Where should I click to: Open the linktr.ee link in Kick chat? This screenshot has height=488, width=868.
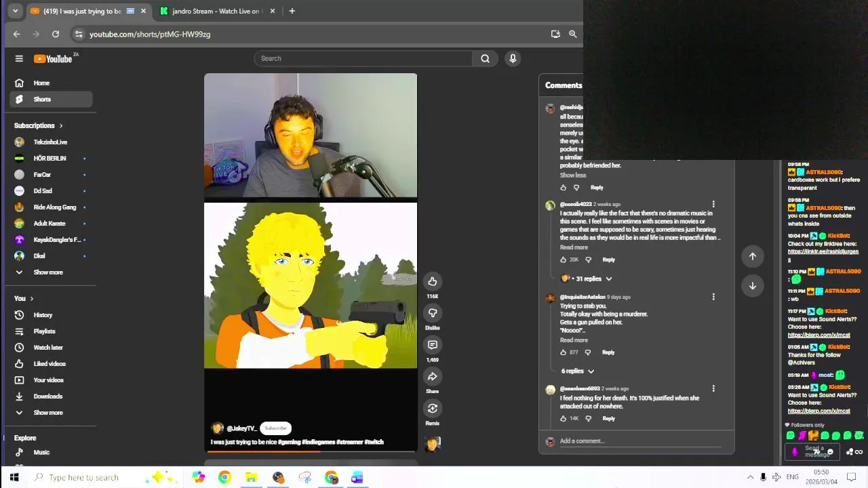tap(823, 255)
